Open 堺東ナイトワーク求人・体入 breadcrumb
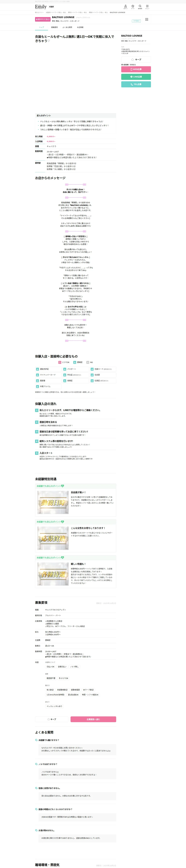Image resolution: width=186 pixels, height=868 pixels. pos(98,12)
